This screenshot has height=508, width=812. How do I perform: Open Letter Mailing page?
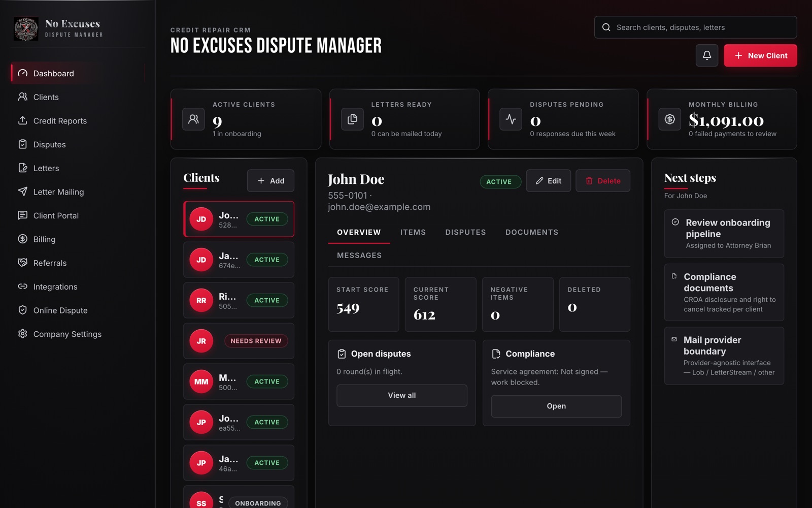pyautogui.click(x=78, y=192)
